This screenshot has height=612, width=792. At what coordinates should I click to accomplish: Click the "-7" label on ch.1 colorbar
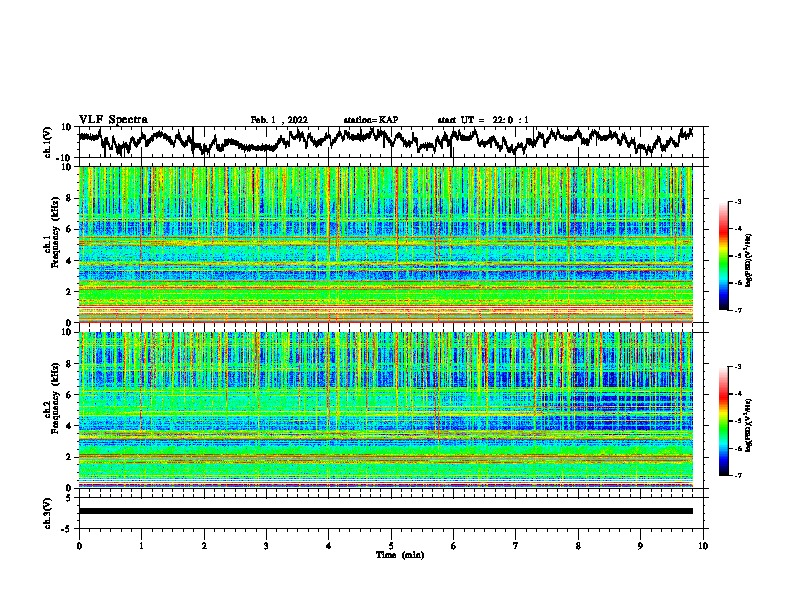(738, 310)
